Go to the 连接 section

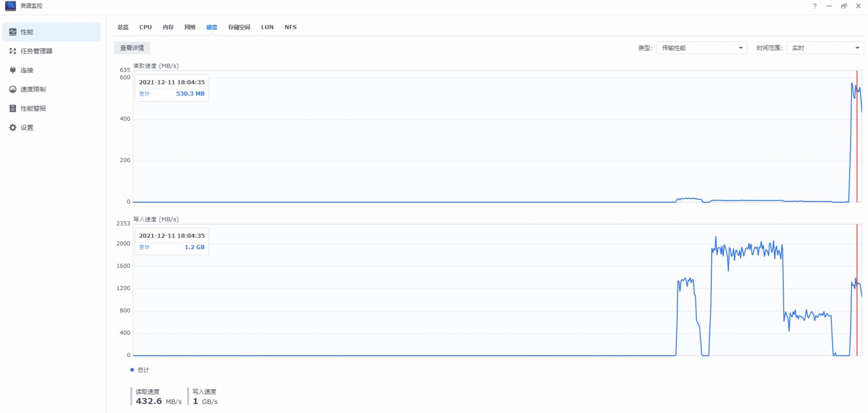coord(52,70)
